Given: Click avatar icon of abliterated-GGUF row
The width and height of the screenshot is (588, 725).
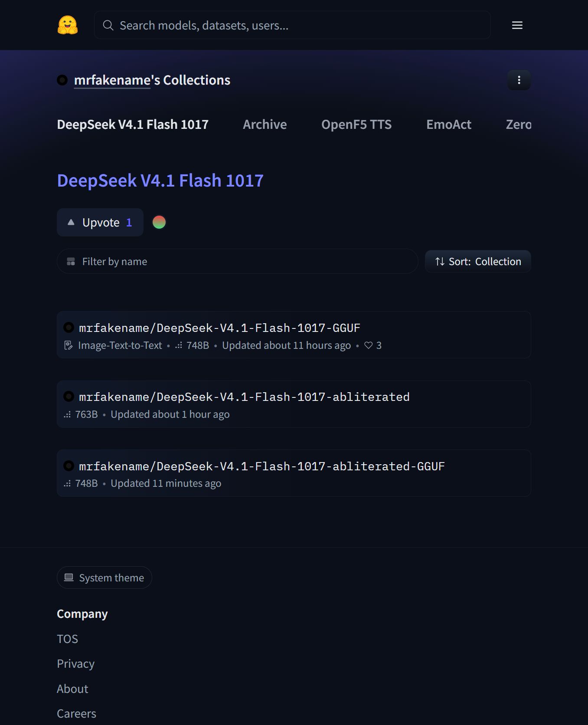Looking at the screenshot, I should tap(69, 466).
